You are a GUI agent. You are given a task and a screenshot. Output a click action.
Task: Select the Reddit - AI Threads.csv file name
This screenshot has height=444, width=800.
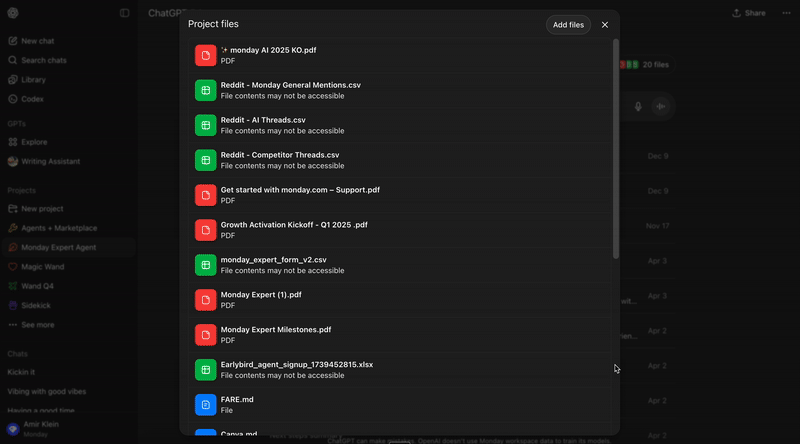pyautogui.click(x=263, y=120)
